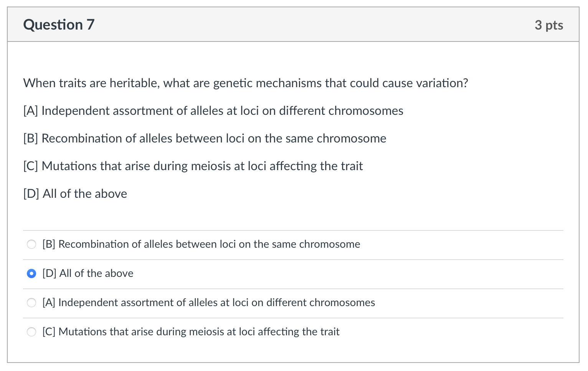Click the [A] Independent assortment answer label

coord(208,303)
